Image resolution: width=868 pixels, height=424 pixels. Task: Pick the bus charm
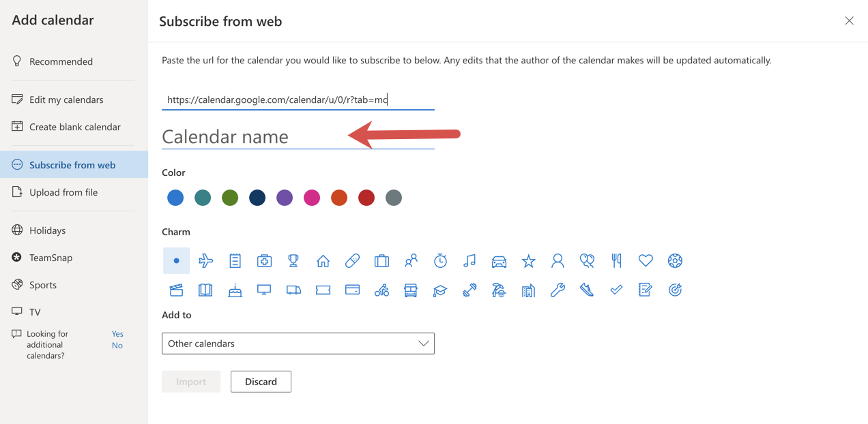[x=411, y=290]
